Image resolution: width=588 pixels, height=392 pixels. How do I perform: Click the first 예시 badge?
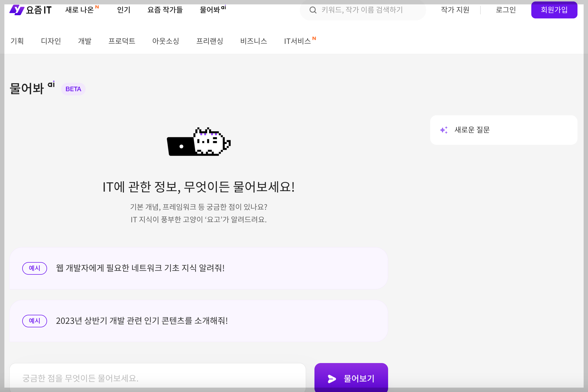34,268
